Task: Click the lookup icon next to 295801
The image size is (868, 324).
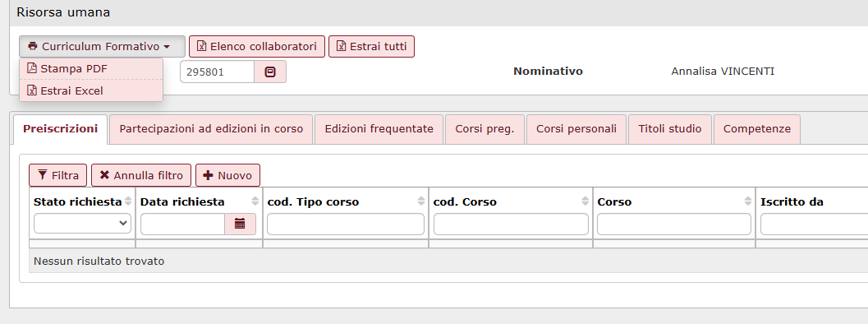Action: tap(270, 72)
